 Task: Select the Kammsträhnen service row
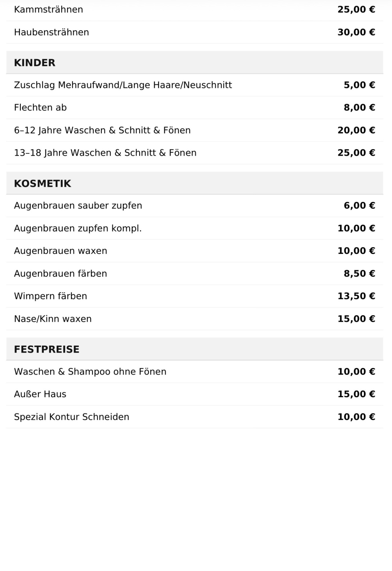pyautogui.click(x=49, y=9)
